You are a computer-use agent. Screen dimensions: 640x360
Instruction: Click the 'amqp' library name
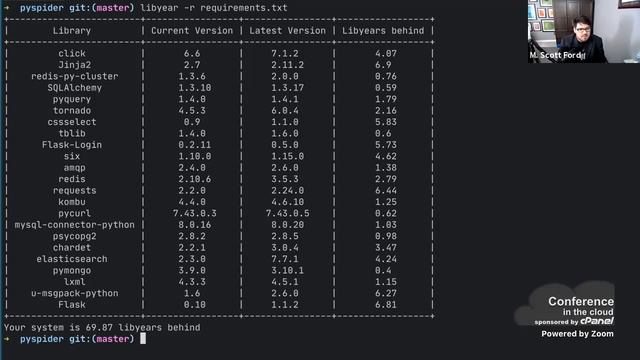75,168
